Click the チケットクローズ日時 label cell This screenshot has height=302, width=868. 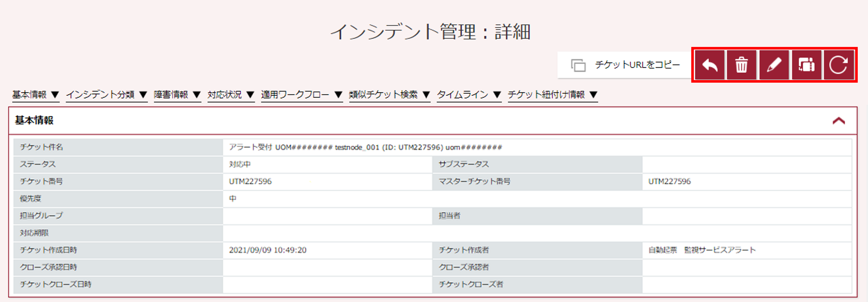118,284
